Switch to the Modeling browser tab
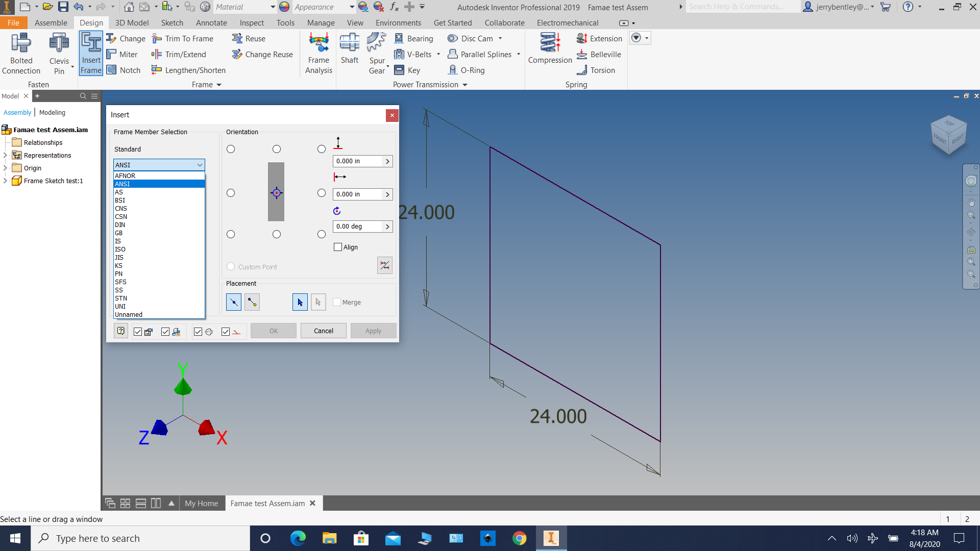This screenshot has height=551, width=980. pos(52,112)
